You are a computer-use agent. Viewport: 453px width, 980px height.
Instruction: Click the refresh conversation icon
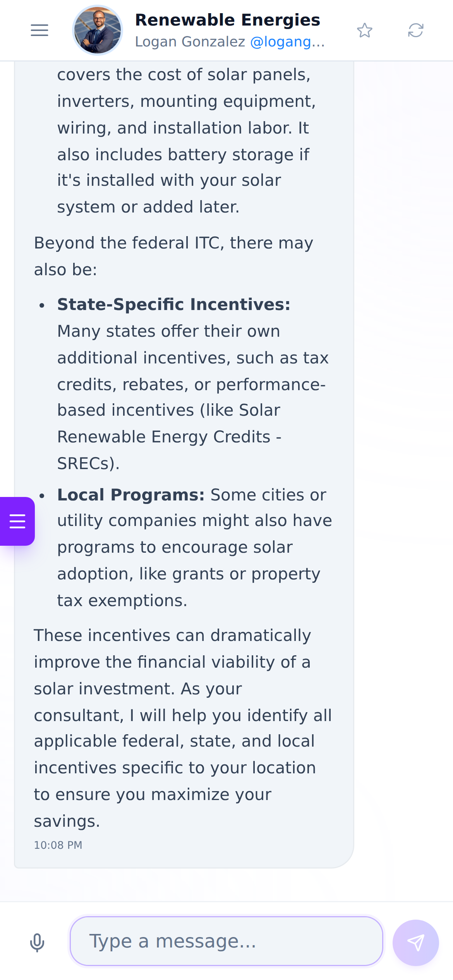coord(416,30)
